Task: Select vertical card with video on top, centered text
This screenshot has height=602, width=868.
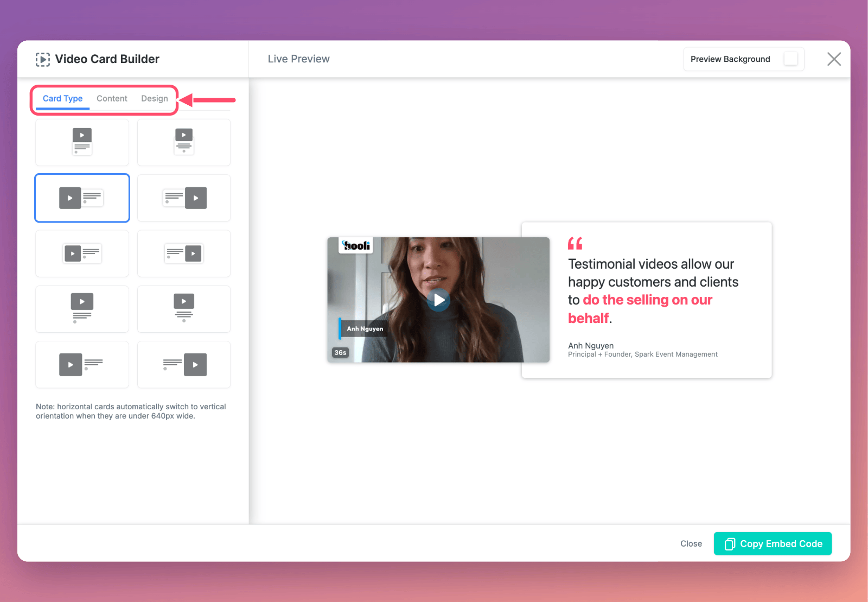Action: 184,142
